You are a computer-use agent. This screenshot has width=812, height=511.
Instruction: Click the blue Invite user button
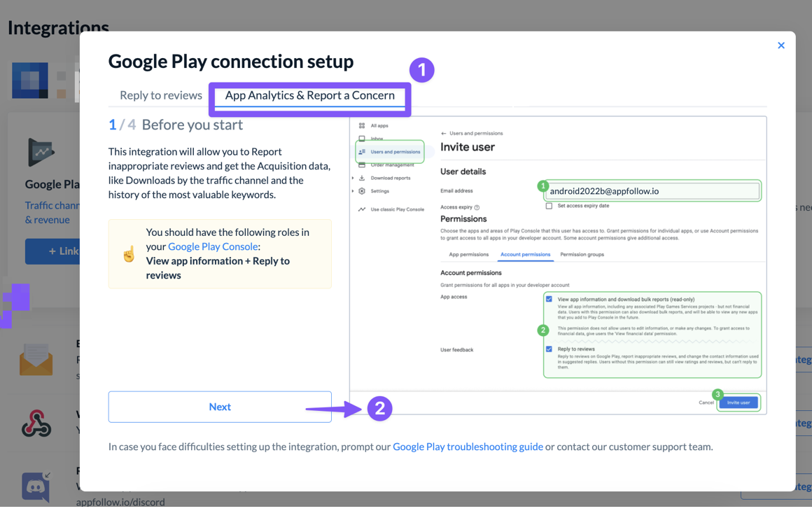738,402
